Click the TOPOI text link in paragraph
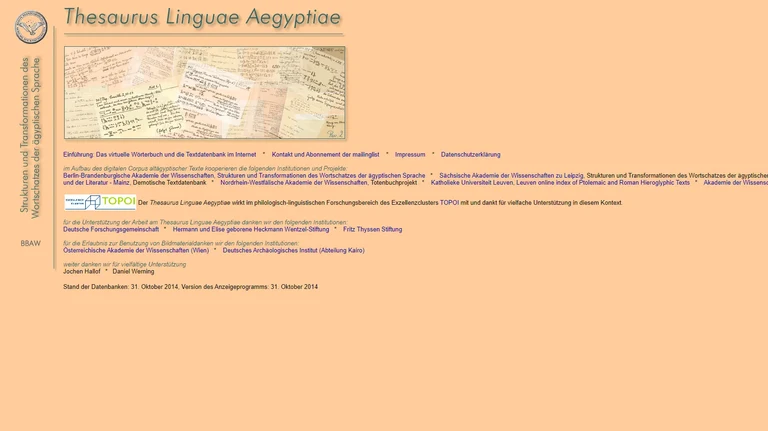This screenshot has height=431, width=768. [449, 203]
